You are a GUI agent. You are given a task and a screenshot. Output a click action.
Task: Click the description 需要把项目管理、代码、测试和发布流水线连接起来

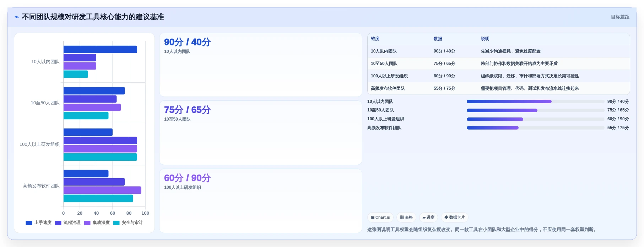(x=530, y=88)
